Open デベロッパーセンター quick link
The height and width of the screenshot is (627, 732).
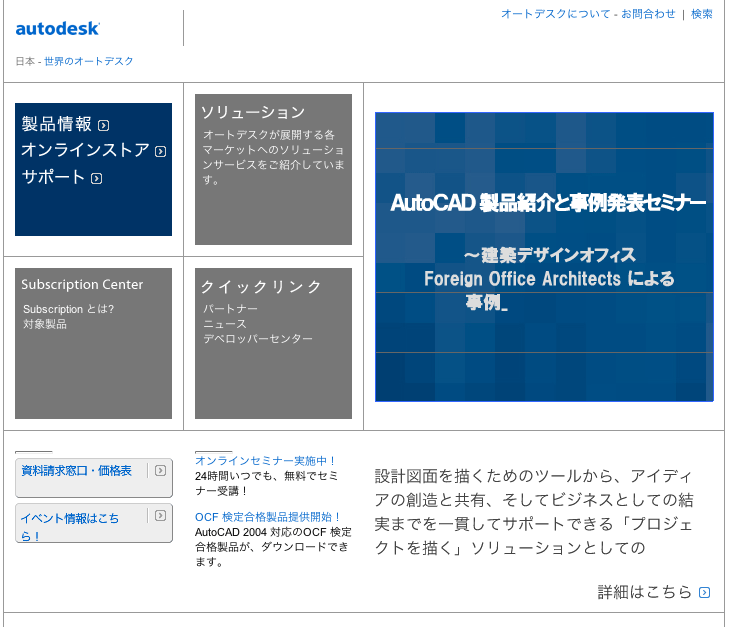tap(258, 338)
